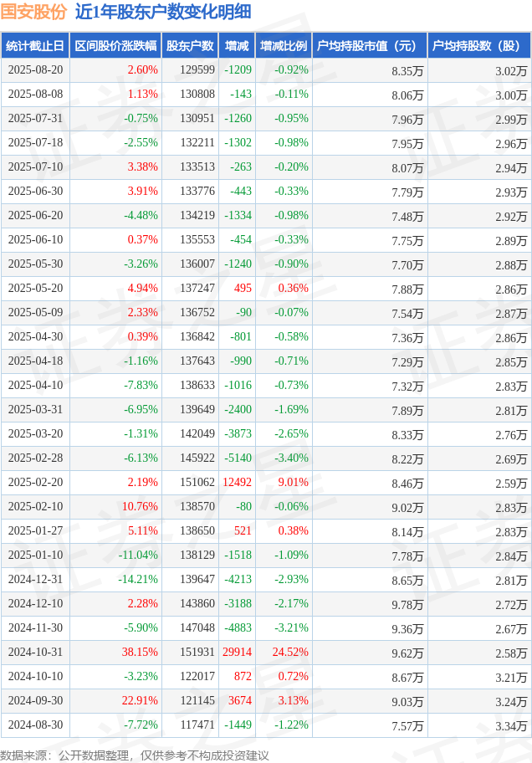This screenshot has height=763, width=532.
Task: Select the 股东户数 column header
Action: (190, 46)
